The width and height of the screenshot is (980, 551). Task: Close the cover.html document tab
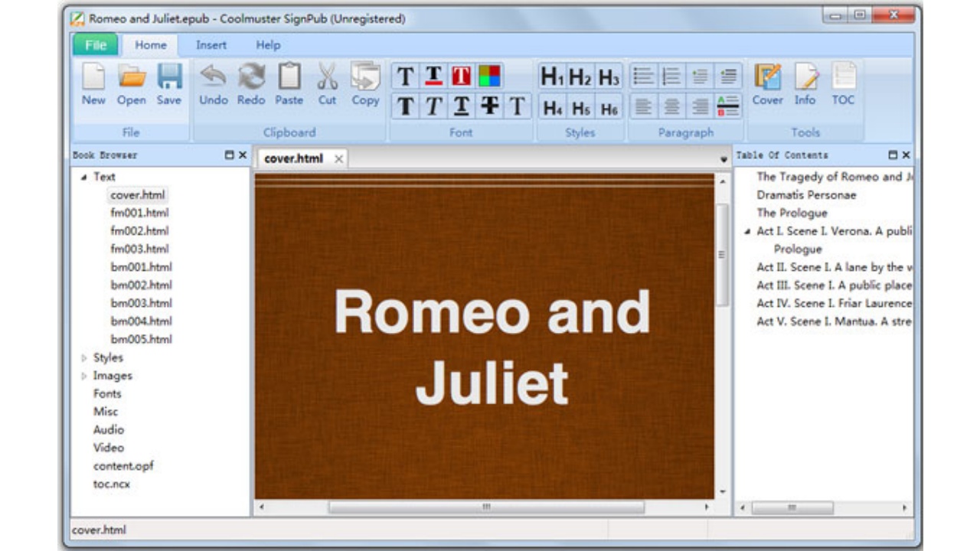tap(338, 159)
